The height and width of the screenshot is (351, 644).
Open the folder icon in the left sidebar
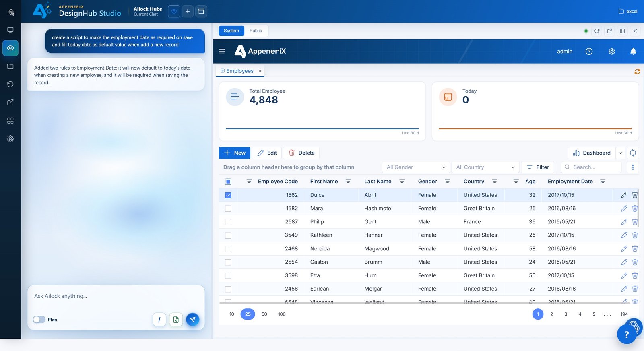[x=10, y=66]
